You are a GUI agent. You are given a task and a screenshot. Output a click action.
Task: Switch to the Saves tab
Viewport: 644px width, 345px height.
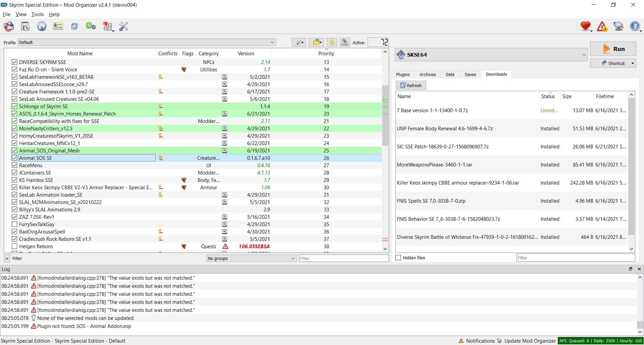470,74
